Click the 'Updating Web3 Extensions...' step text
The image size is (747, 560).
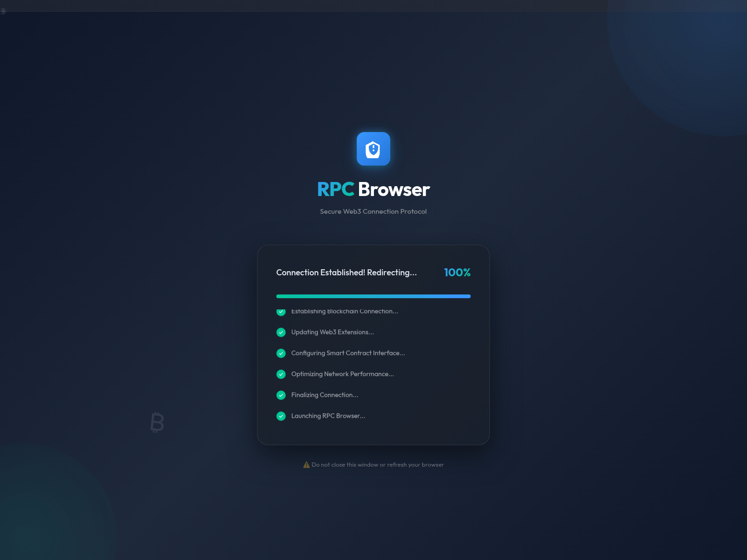pyautogui.click(x=332, y=332)
